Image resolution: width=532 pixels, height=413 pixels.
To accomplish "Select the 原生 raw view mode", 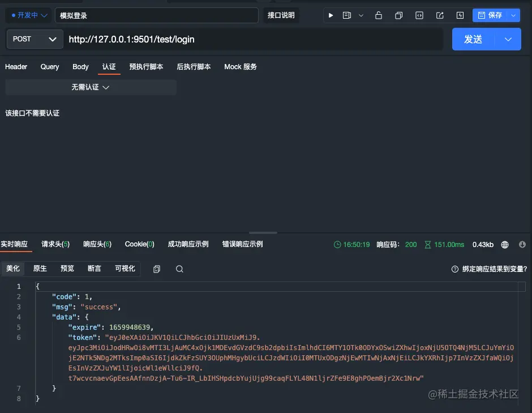I will click(x=40, y=269).
